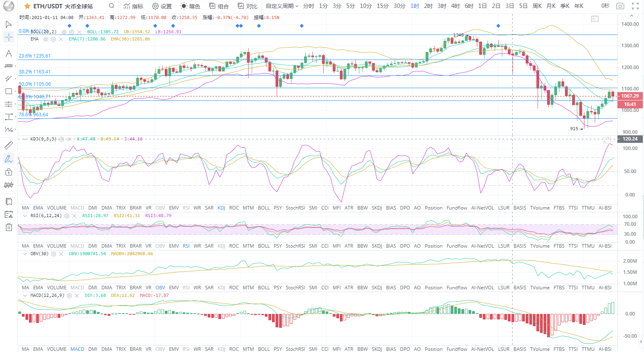644x352 pixels.
Task: Select KDJ tab in the KDJ panel row
Action: click(x=222, y=208)
